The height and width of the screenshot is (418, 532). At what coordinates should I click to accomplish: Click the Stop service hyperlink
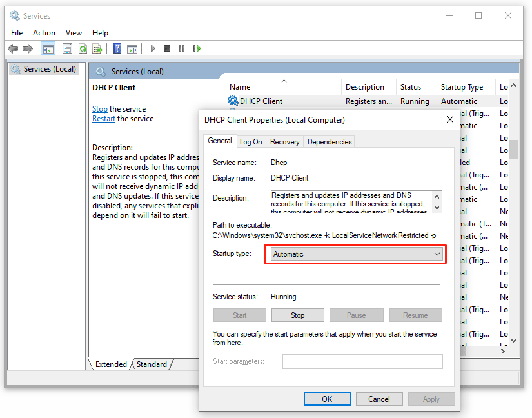click(x=99, y=108)
